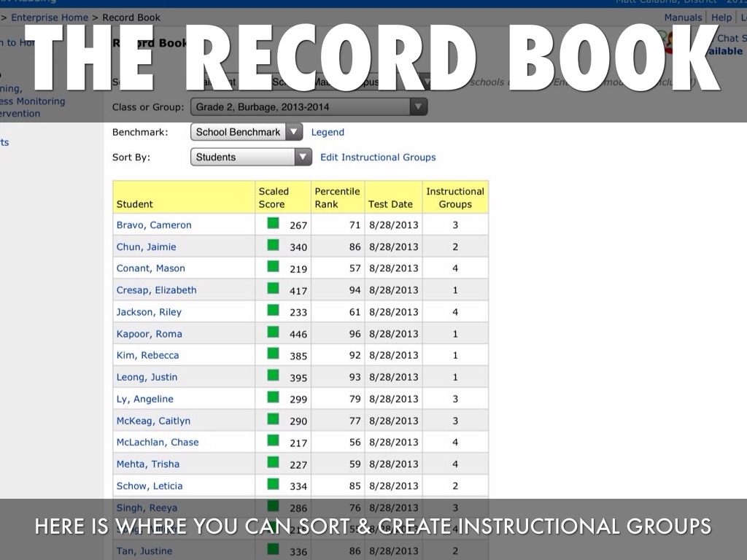Open the School Benchmark dropdown

pyautogui.click(x=246, y=132)
